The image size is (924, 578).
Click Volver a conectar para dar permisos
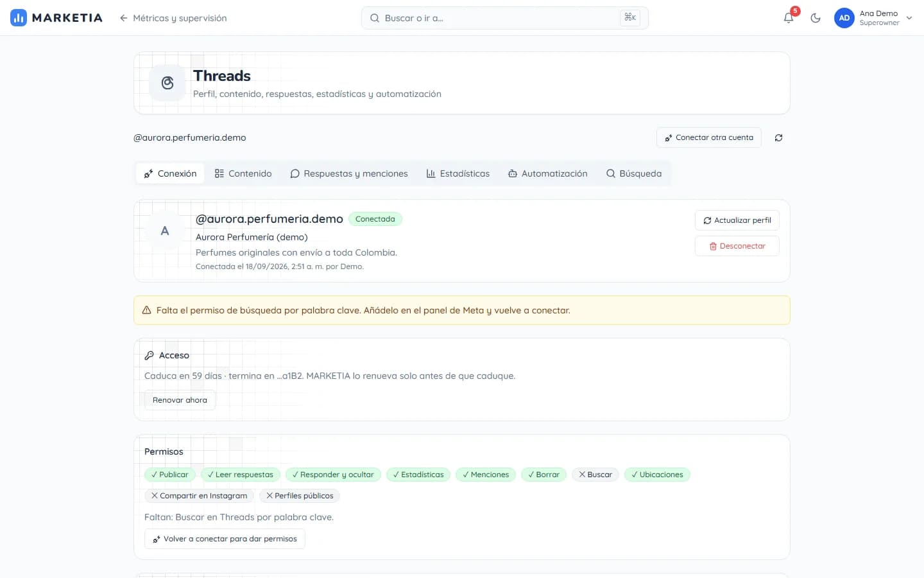click(225, 539)
